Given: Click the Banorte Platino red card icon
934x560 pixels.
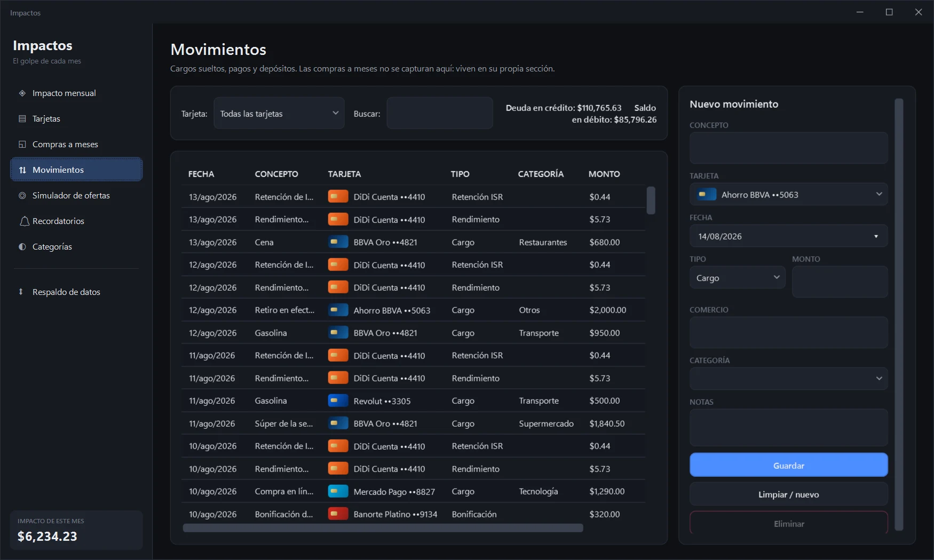Looking at the screenshot, I should pyautogui.click(x=338, y=514).
